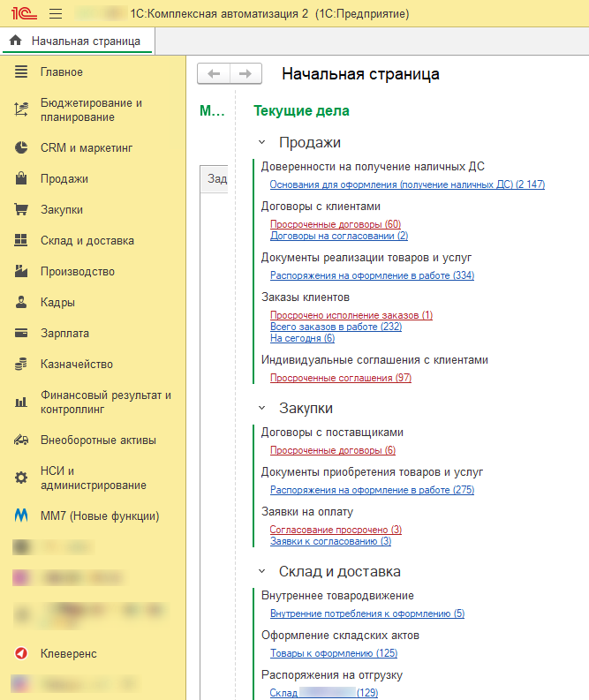This screenshot has width=589, height=700.
Task: Open the Склад (129) shipment link
Action: tap(324, 693)
